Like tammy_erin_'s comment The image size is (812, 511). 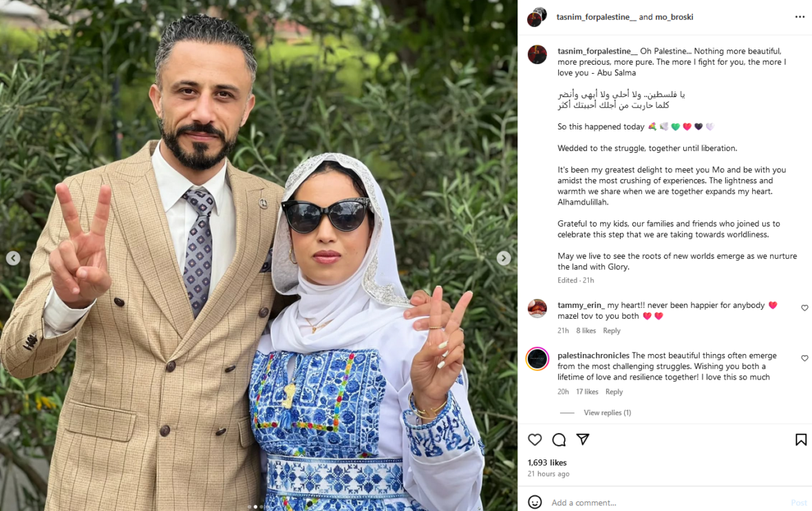pos(804,308)
